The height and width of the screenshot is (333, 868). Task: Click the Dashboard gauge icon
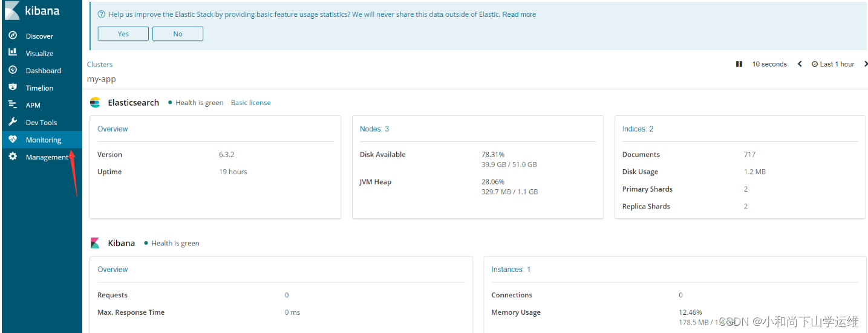12,70
